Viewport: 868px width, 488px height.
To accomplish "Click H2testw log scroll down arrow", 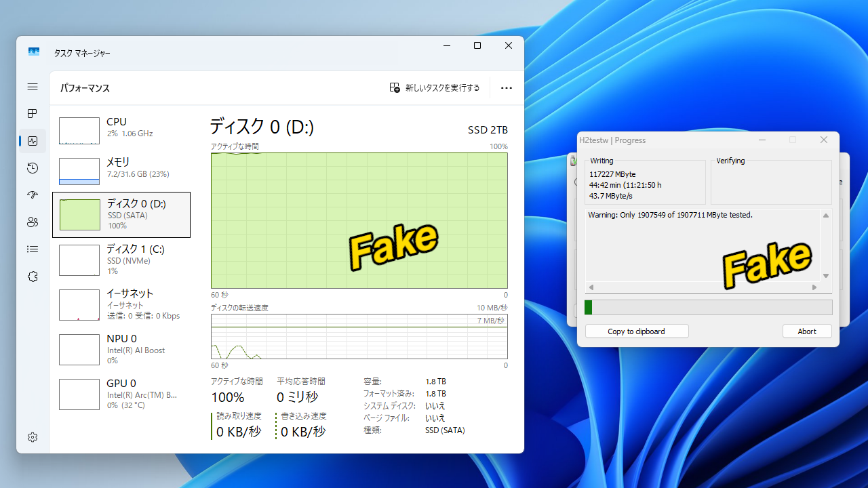I will [826, 276].
